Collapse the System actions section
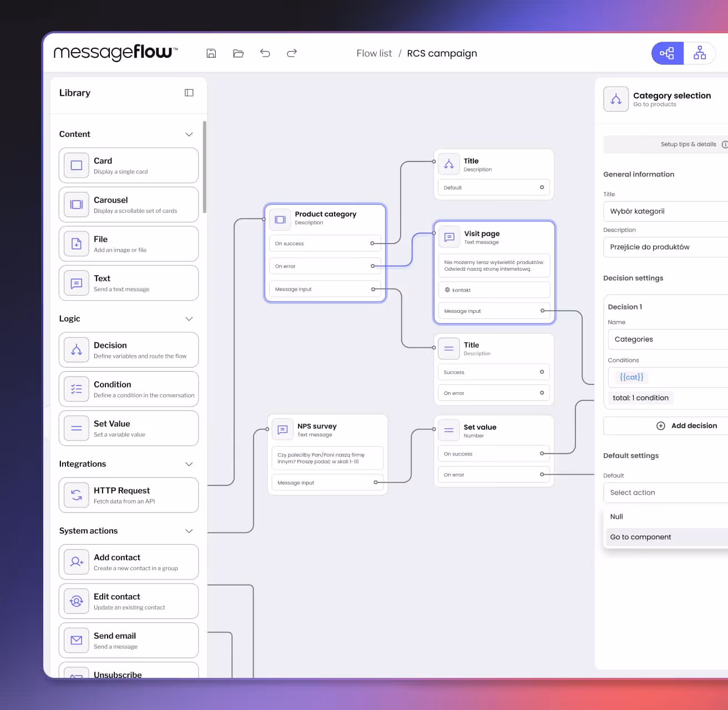 [x=189, y=531]
